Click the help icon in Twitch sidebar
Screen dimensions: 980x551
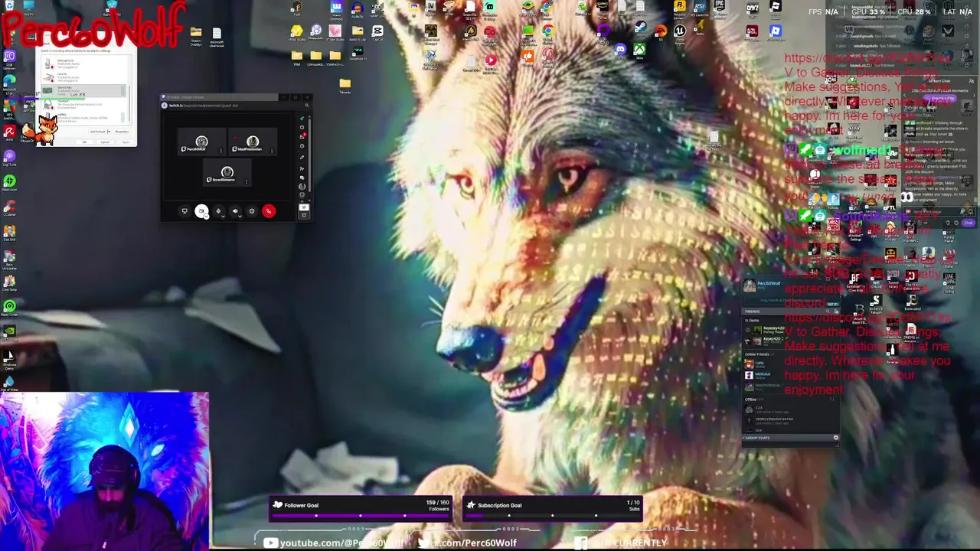point(302,146)
